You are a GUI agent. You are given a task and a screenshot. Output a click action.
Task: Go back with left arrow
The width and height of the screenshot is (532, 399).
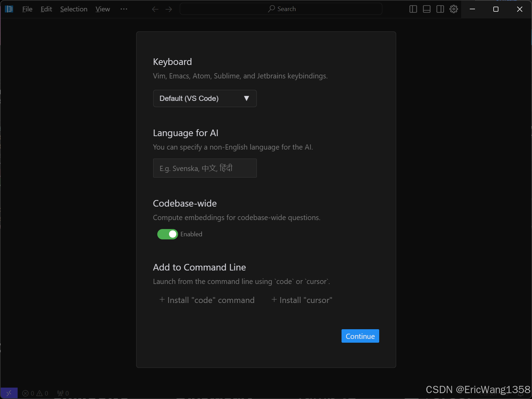pos(155,9)
